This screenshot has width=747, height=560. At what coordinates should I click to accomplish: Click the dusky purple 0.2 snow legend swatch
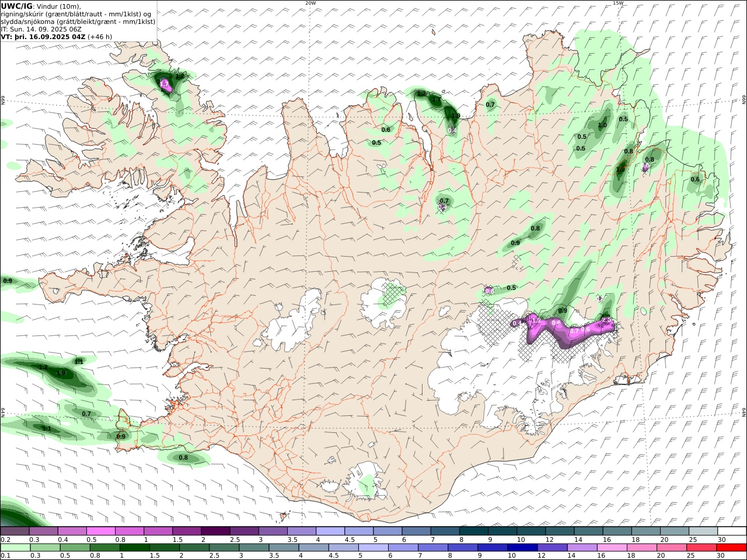[x=15, y=531]
